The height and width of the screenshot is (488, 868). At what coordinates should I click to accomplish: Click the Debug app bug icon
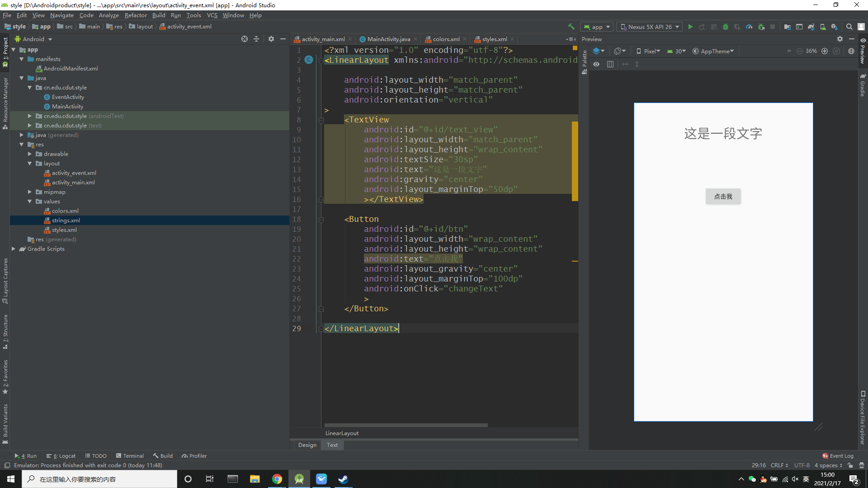pos(726,27)
